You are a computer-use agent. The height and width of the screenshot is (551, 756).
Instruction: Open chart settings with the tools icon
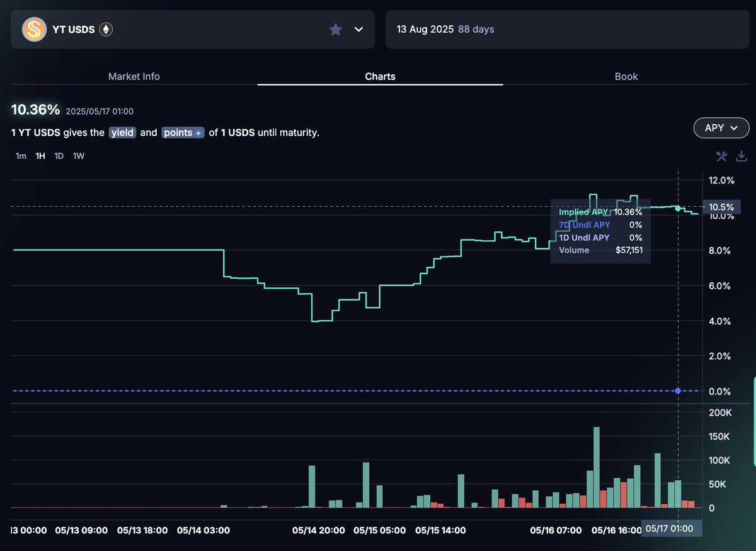point(722,156)
